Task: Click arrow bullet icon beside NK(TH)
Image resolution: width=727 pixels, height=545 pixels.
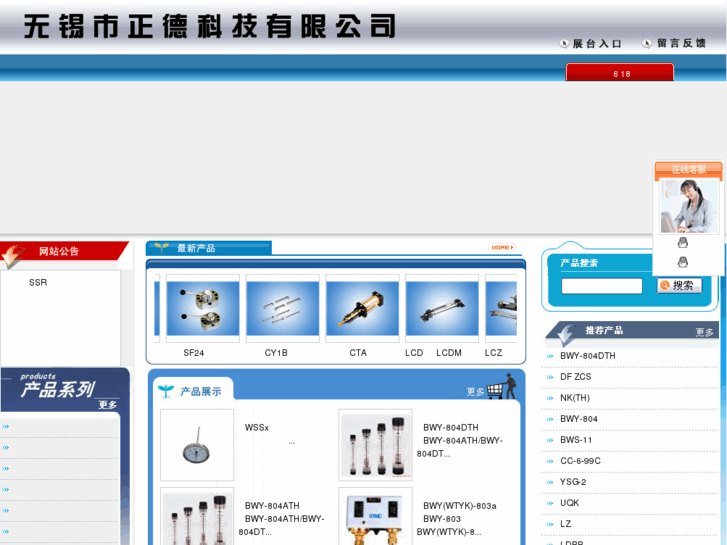Action: (x=550, y=398)
